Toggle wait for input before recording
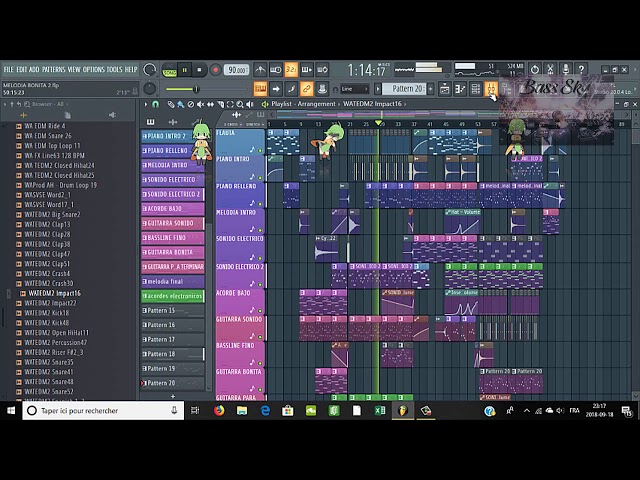This screenshot has width=640, height=480. pos(276,70)
